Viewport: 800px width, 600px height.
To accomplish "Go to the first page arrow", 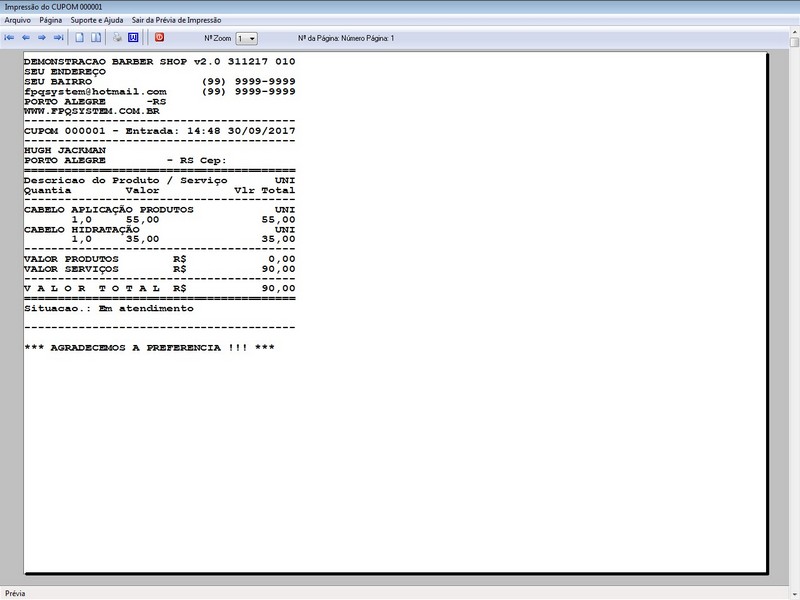I will 9,38.
